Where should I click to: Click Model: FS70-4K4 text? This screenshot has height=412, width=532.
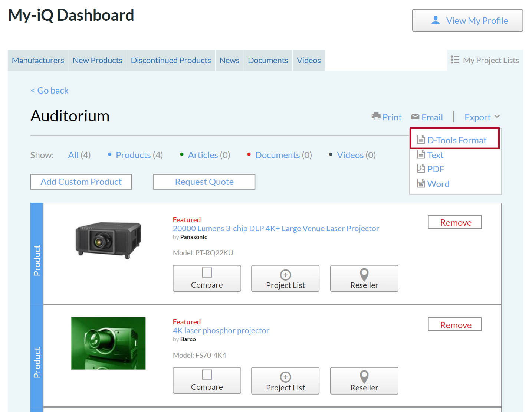pos(200,355)
